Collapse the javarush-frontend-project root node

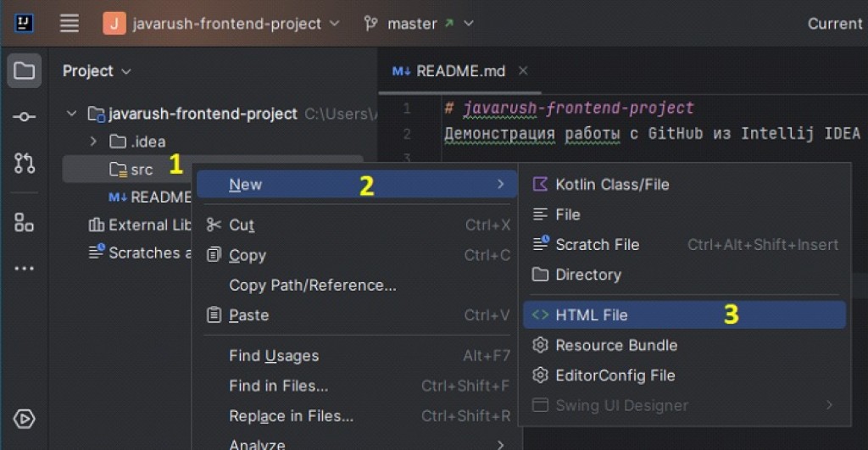[x=71, y=114]
